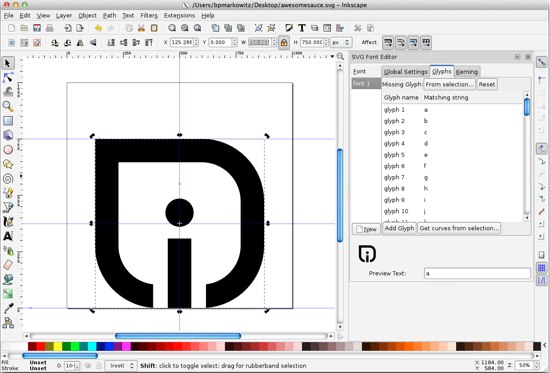Pick the yellow swatch in palette
This screenshot has width=550, height=373.
(58, 346)
